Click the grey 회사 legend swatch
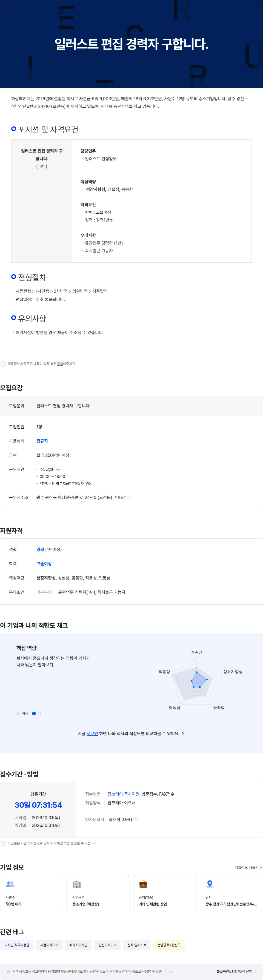 [x=18, y=713]
